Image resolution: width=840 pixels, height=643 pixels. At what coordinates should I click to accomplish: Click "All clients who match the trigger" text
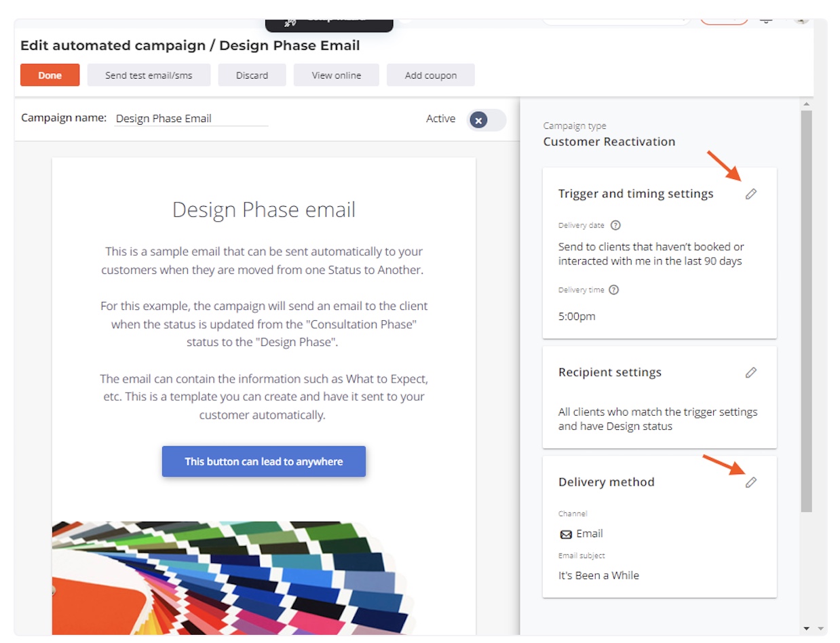[x=658, y=419]
